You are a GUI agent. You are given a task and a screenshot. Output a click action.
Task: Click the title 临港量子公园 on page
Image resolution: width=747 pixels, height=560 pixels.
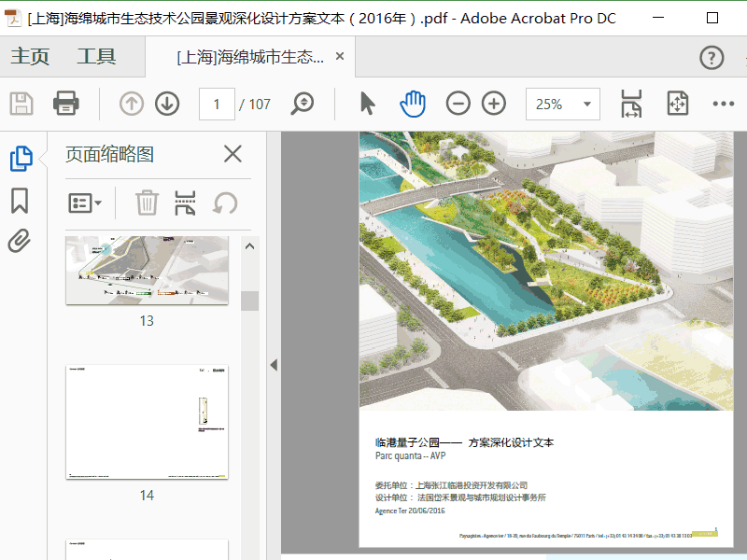point(407,442)
